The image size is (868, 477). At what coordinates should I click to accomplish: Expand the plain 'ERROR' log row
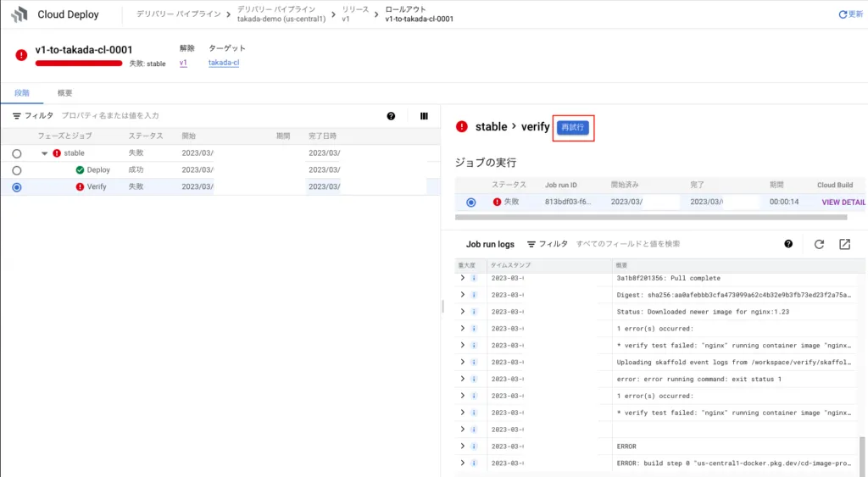point(462,446)
